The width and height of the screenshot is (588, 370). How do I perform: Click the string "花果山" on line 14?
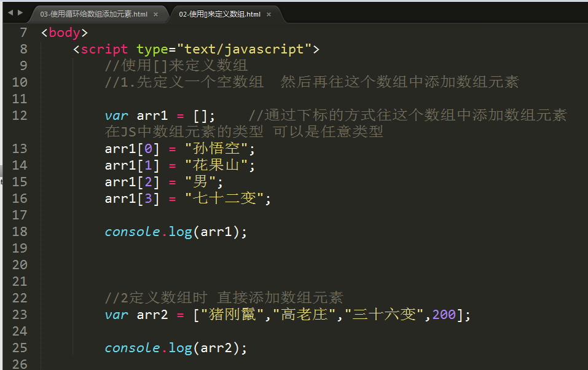tap(216, 165)
